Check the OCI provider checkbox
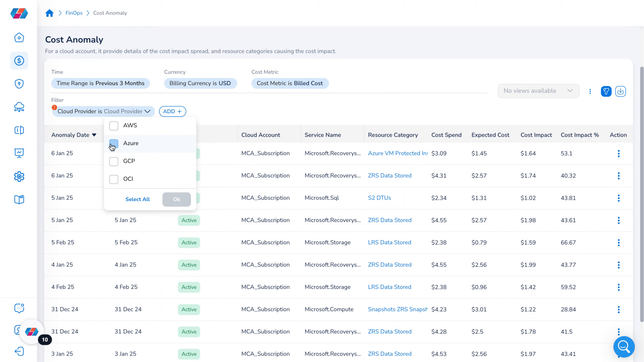 click(x=114, y=179)
